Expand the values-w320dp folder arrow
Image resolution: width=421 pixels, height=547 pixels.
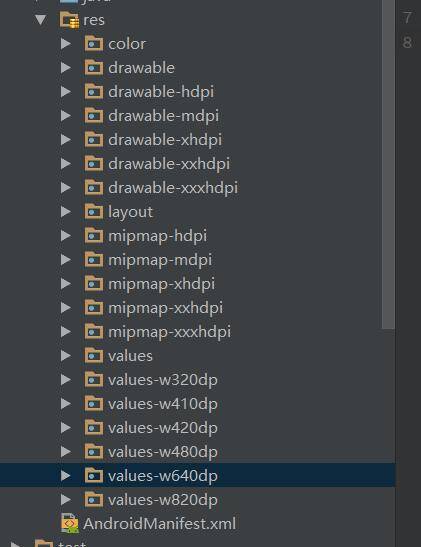pyautogui.click(x=66, y=380)
